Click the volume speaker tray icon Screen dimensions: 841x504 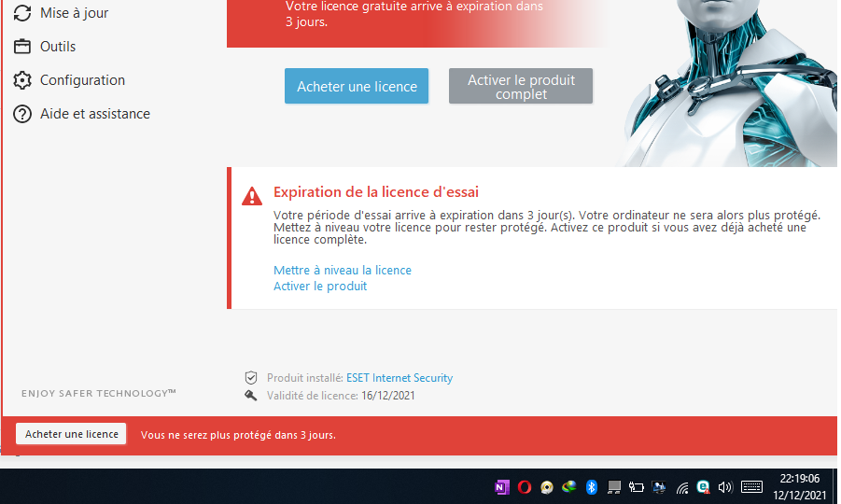725,487
